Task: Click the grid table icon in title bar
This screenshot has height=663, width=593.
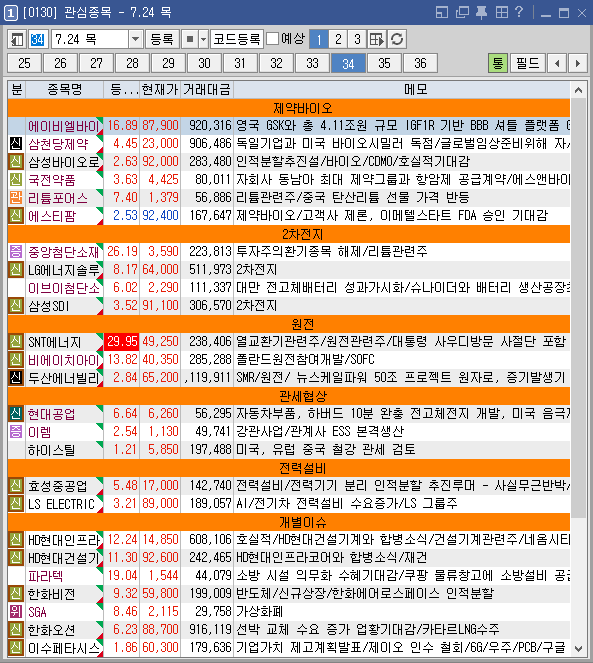Action: point(502,12)
